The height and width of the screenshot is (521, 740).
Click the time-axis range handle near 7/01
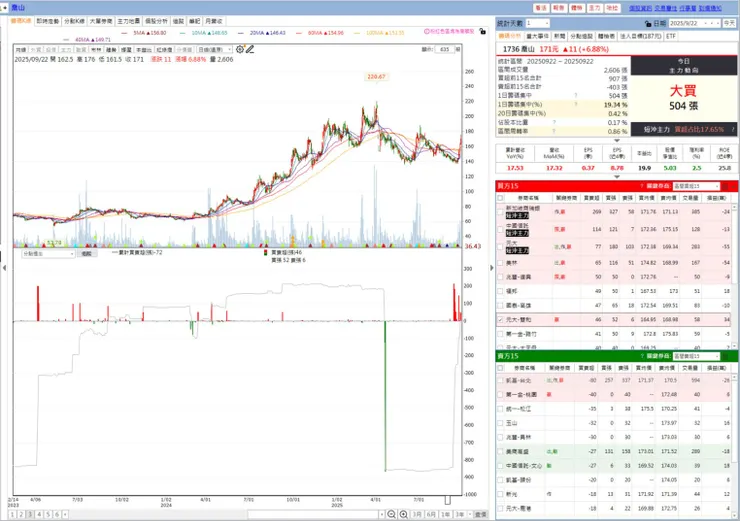coord(447,500)
